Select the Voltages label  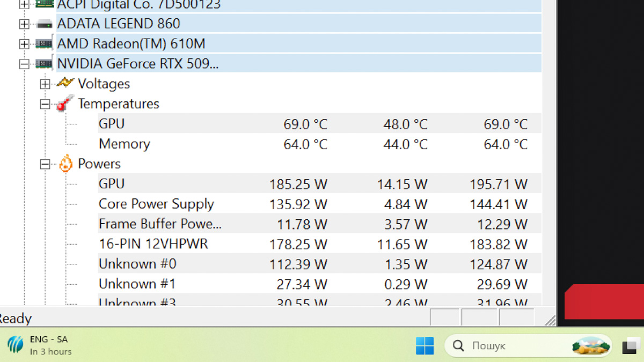tap(104, 84)
